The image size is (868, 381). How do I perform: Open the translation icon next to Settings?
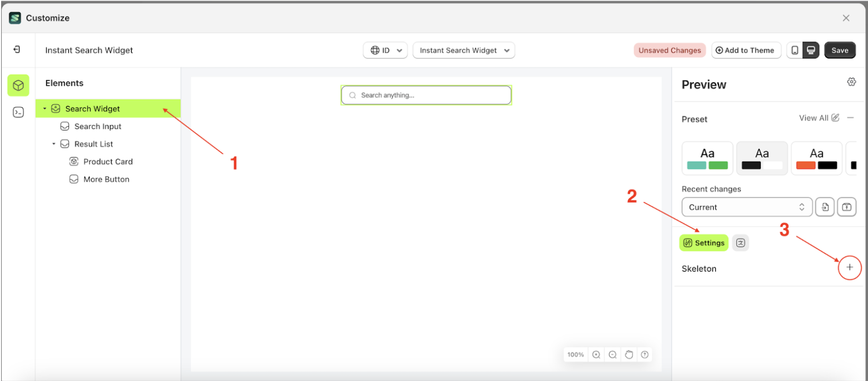coord(740,242)
